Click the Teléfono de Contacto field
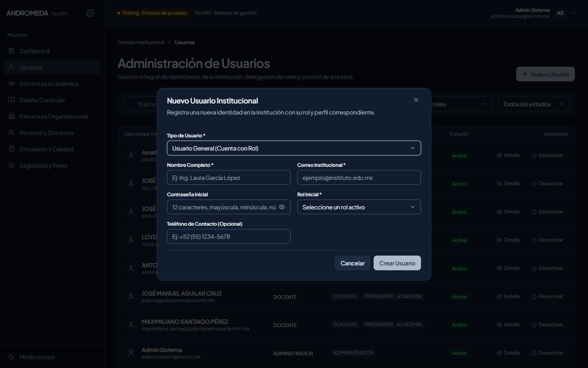The image size is (588, 368). (x=229, y=236)
